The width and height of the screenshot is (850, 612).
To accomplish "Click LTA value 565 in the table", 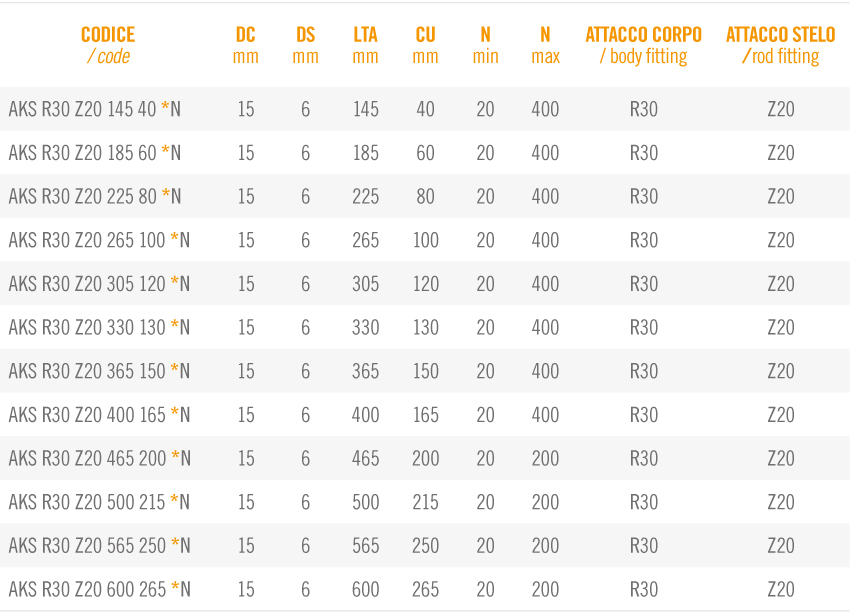I will tap(365, 545).
